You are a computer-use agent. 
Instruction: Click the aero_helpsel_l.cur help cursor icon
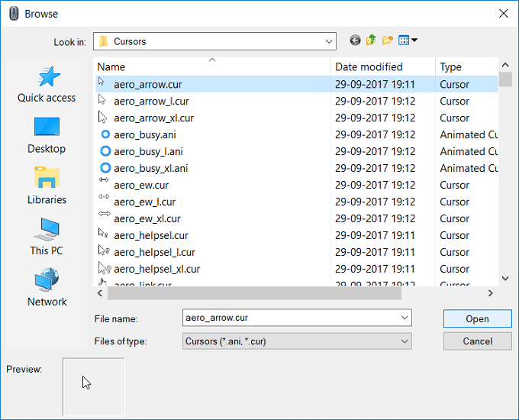click(104, 250)
